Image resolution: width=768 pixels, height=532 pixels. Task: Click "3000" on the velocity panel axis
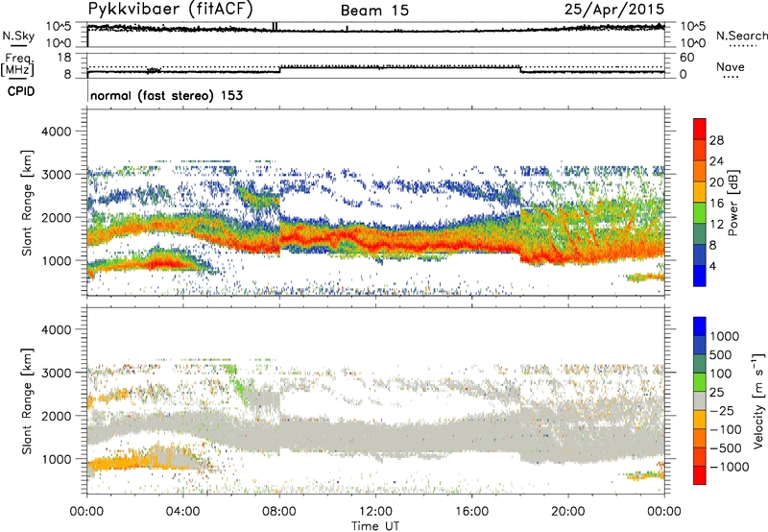click(57, 373)
